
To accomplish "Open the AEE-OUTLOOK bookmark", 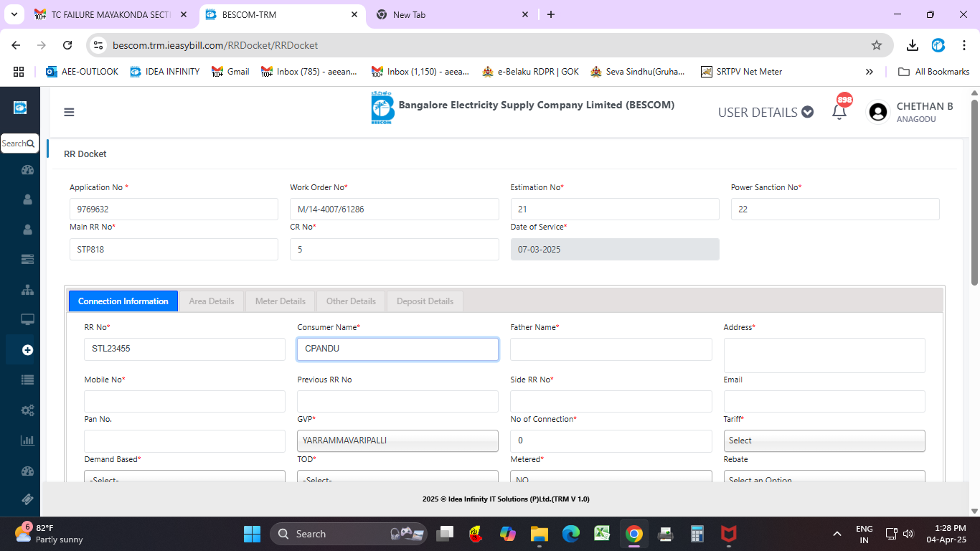I will 82,72.
